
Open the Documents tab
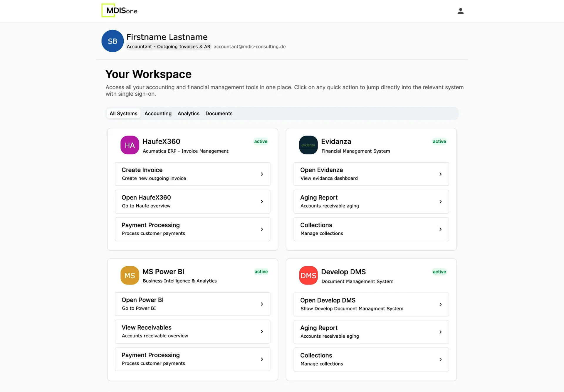pos(219,114)
